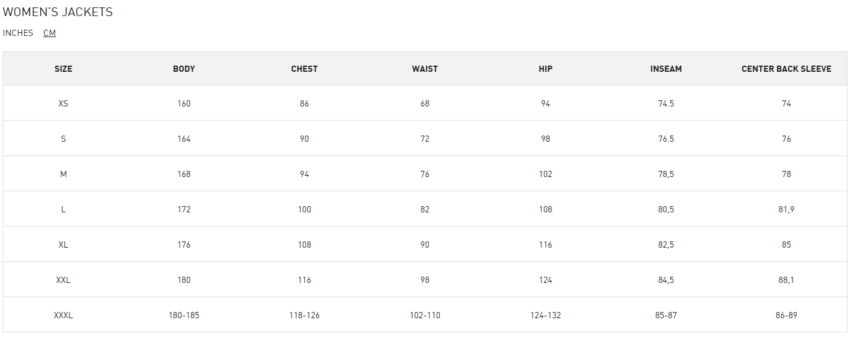Click the S size row label

tap(63, 139)
